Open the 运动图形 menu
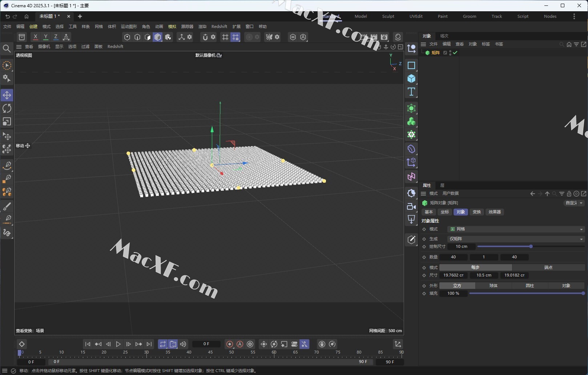 tap(129, 27)
